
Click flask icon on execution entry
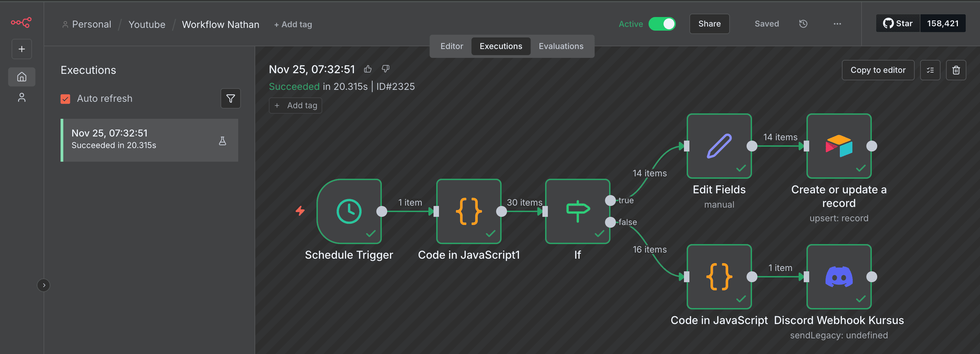(223, 141)
